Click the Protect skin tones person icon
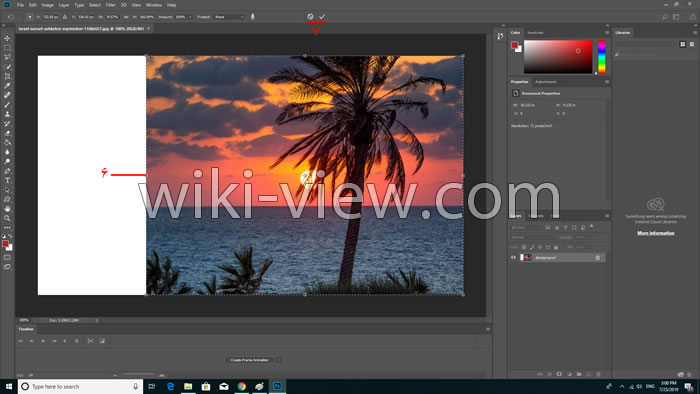Image resolution: width=700 pixels, height=394 pixels. [253, 17]
